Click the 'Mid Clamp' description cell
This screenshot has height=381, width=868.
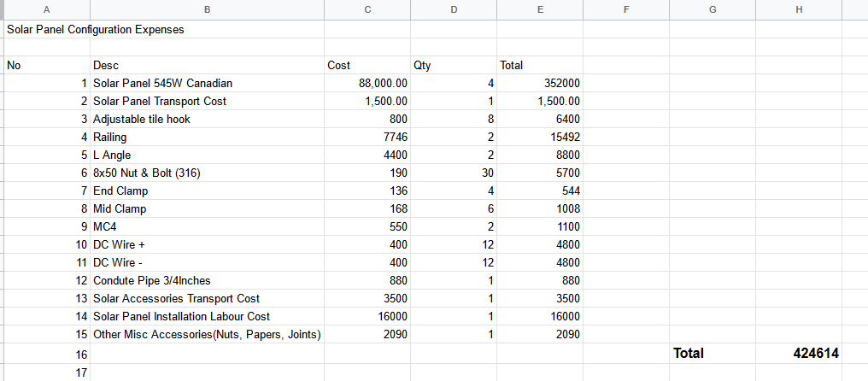(207, 208)
